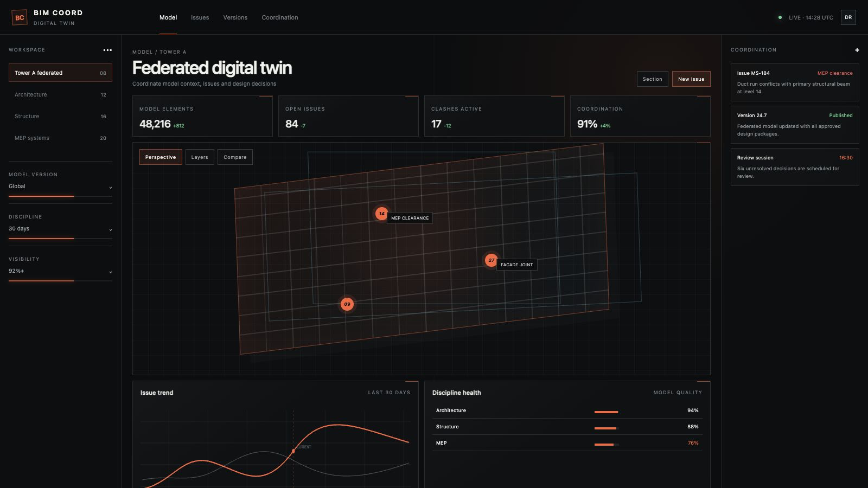This screenshot has height=488, width=868.
Task: Select MEP systems workspace item
Action: coord(60,138)
